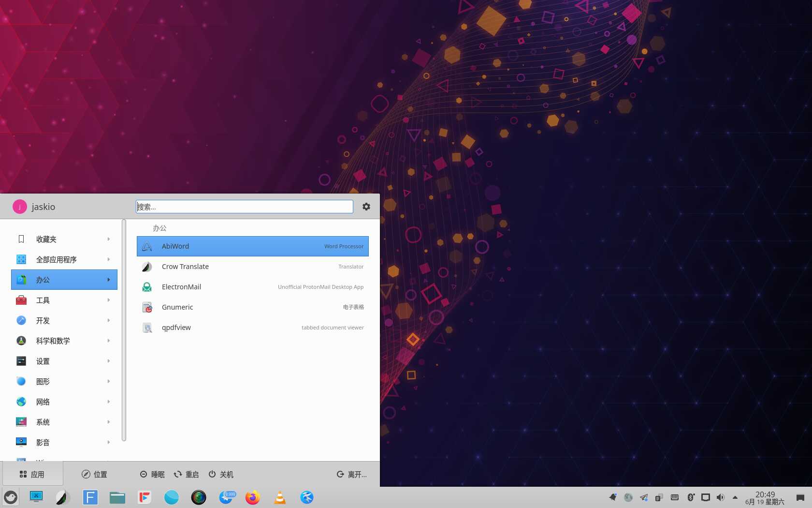This screenshot has height=508, width=812.
Task: Open the cyan sphere app in the taskbar
Action: [172, 497]
